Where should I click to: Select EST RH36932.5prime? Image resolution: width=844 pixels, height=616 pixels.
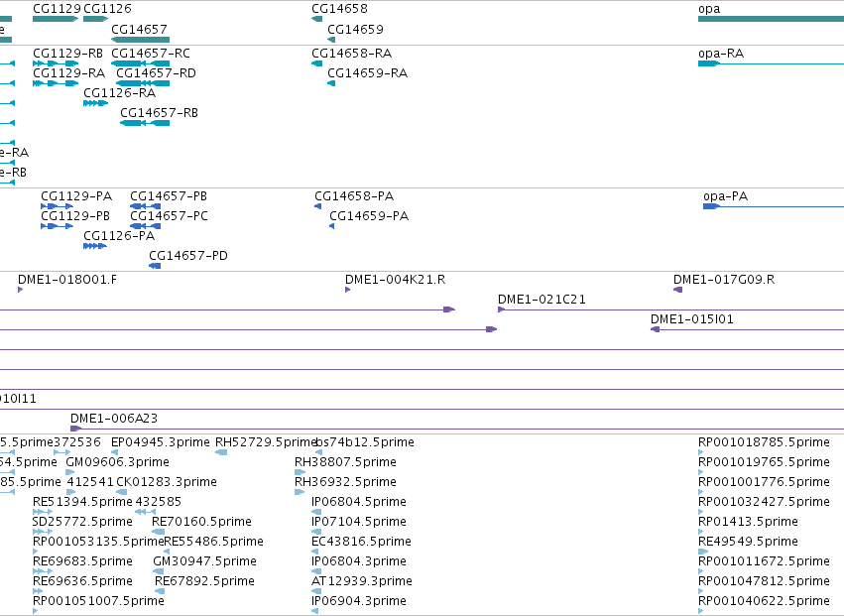coord(345,482)
